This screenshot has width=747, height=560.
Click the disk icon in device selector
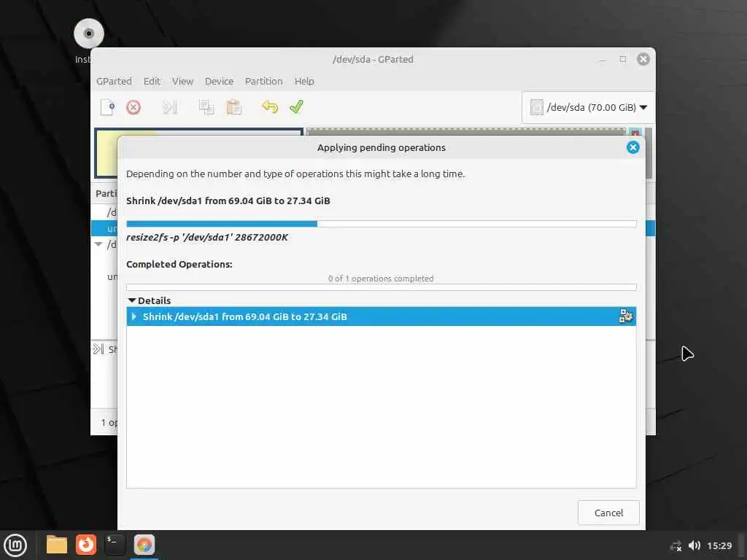[x=536, y=107]
